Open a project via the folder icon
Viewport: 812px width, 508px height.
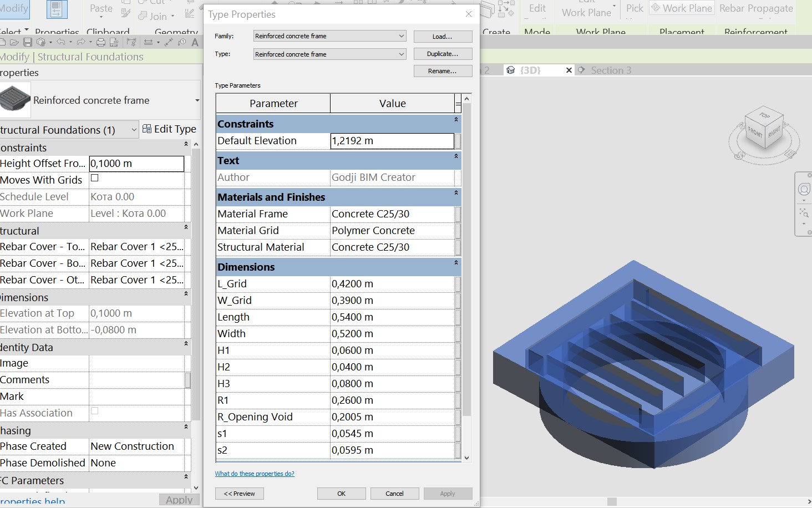pyautogui.click(x=14, y=42)
